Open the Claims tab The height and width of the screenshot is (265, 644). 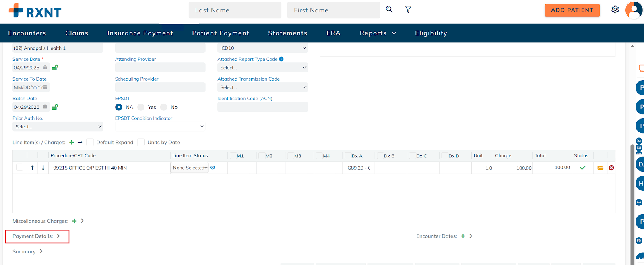pos(76,33)
